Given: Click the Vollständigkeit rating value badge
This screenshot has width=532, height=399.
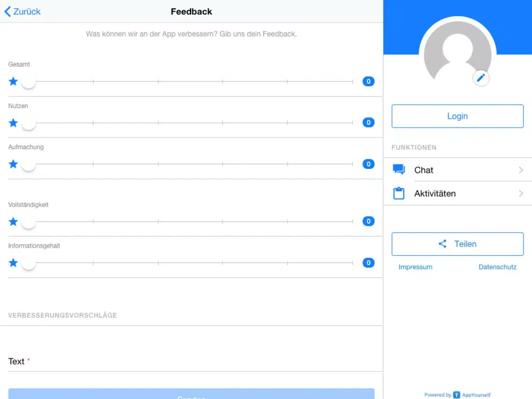Looking at the screenshot, I should (x=369, y=221).
